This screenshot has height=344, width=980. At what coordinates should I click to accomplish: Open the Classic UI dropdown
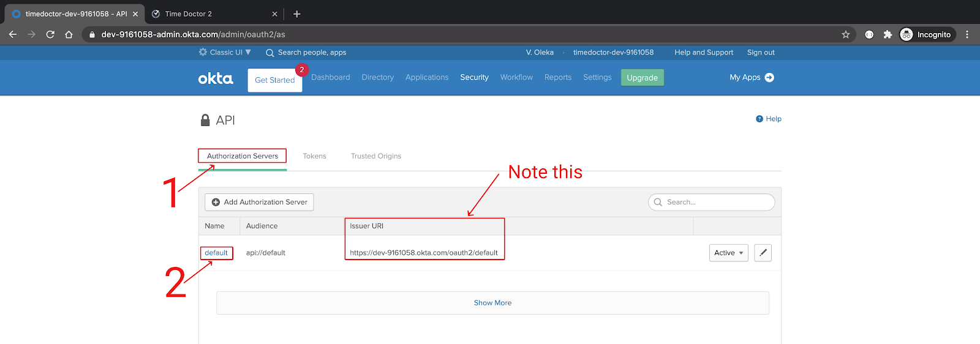coord(225,52)
